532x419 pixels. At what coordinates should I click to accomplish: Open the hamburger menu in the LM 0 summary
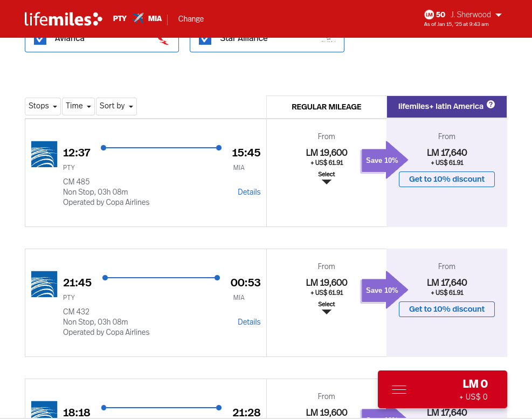tap(399, 389)
